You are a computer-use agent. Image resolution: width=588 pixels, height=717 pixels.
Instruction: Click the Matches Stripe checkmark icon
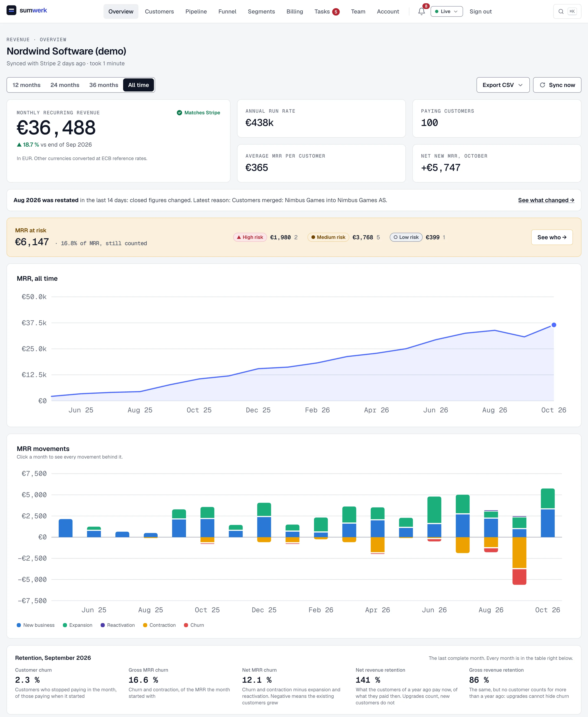[x=179, y=113]
